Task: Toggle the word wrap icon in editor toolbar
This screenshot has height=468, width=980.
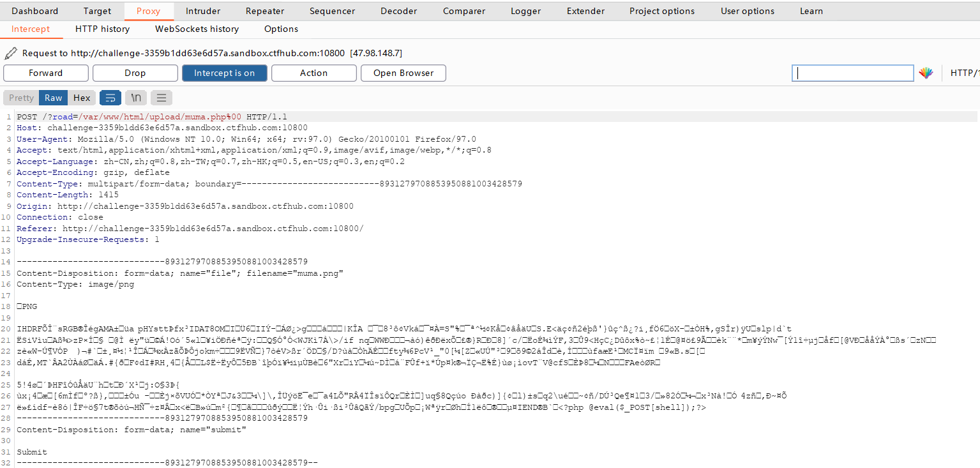Action: (110, 98)
